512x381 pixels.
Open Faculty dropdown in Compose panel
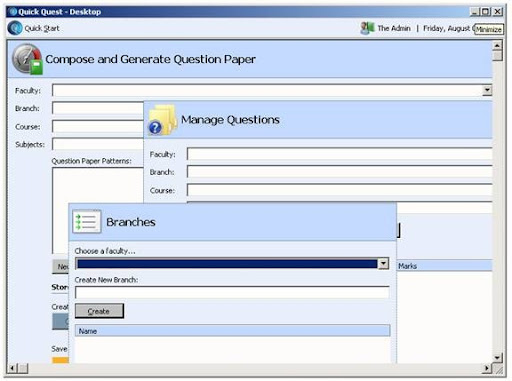point(487,90)
